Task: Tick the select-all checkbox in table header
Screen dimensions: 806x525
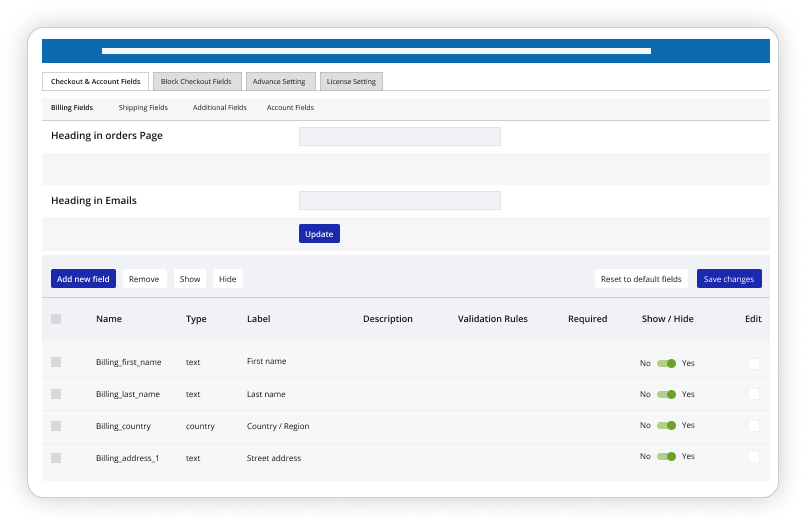Action: pos(56,319)
